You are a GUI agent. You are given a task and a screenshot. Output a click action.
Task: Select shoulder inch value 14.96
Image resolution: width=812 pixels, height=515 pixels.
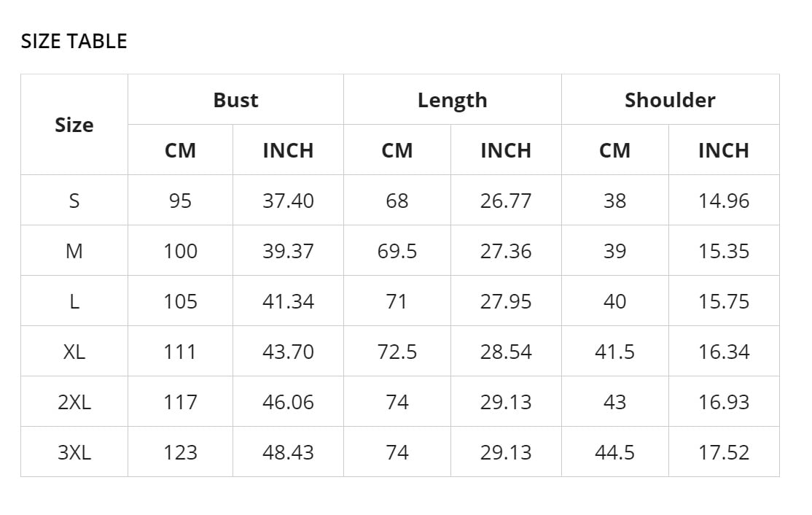(x=724, y=200)
